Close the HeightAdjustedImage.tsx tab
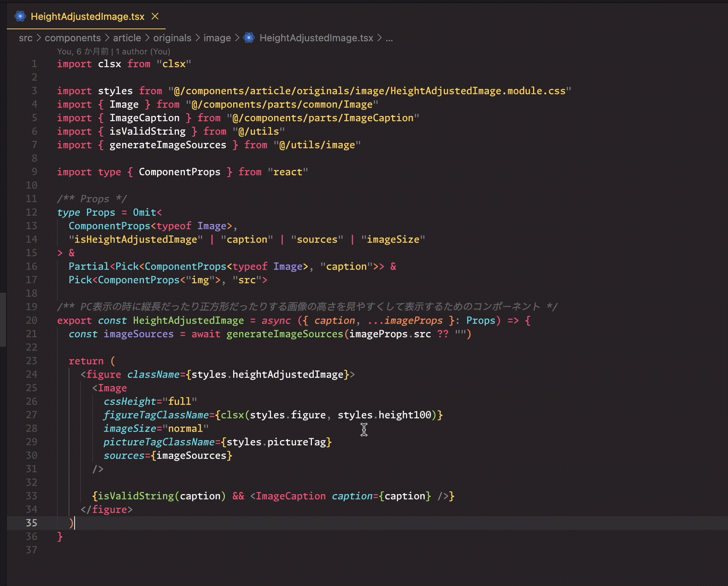Image resolution: width=728 pixels, height=586 pixels. [155, 17]
